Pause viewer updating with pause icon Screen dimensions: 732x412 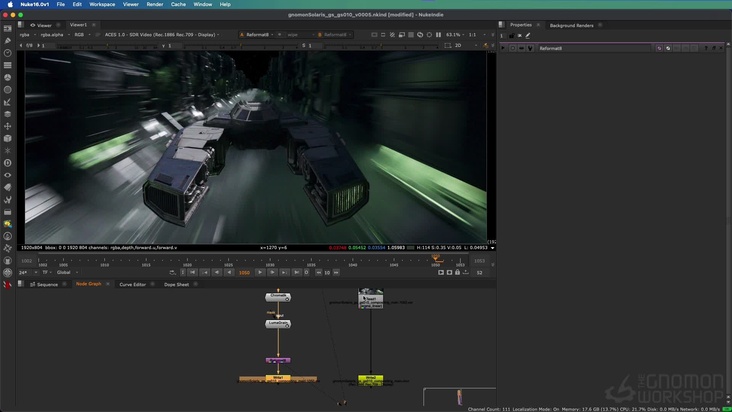click(x=438, y=35)
